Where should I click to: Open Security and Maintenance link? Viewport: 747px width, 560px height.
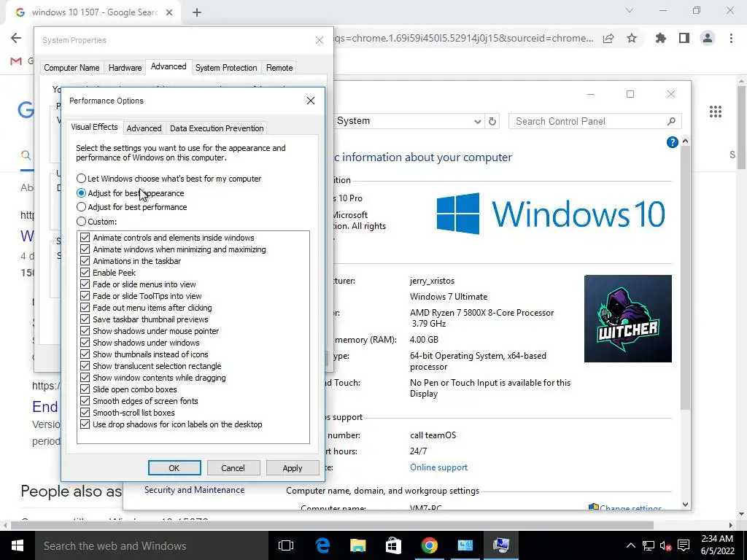pos(194,490)
